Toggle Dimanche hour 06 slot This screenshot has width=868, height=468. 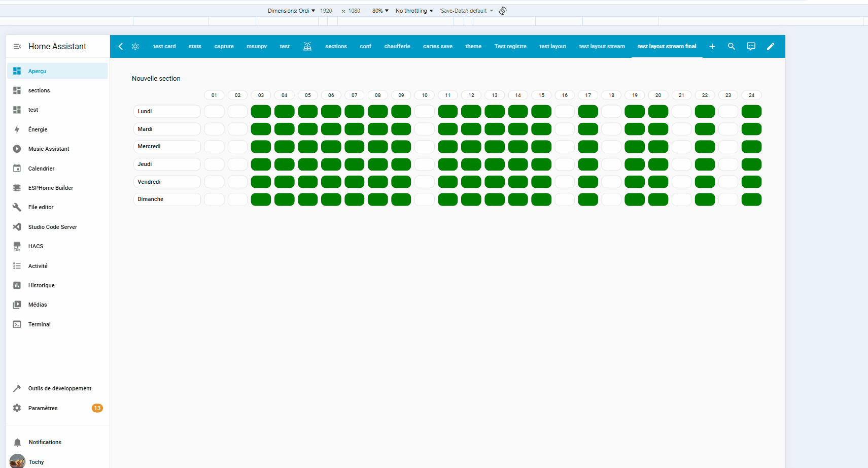(x=331, y=199)
